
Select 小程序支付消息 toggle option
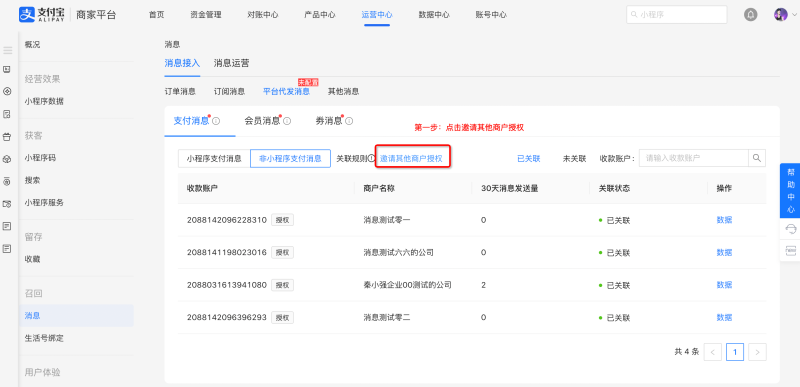tap(214, 159)
